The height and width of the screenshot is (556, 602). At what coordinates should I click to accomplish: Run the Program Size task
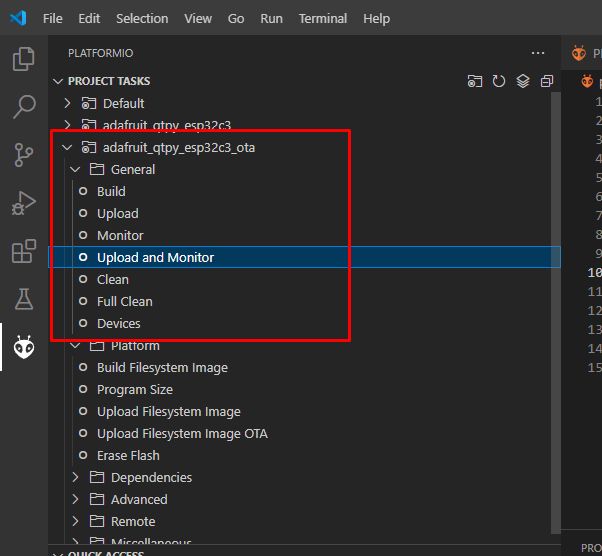[135, 389]
